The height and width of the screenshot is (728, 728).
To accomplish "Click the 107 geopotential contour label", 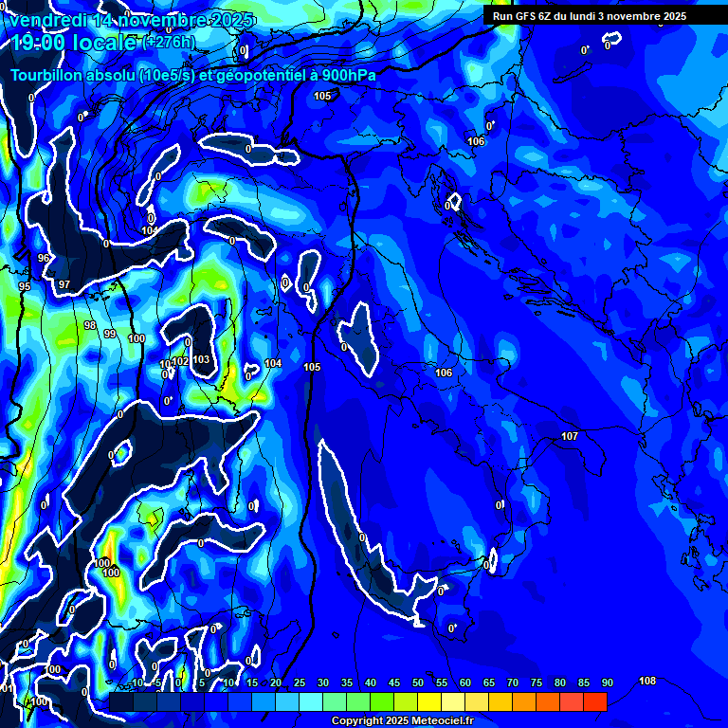I will (x=570, y=437).
